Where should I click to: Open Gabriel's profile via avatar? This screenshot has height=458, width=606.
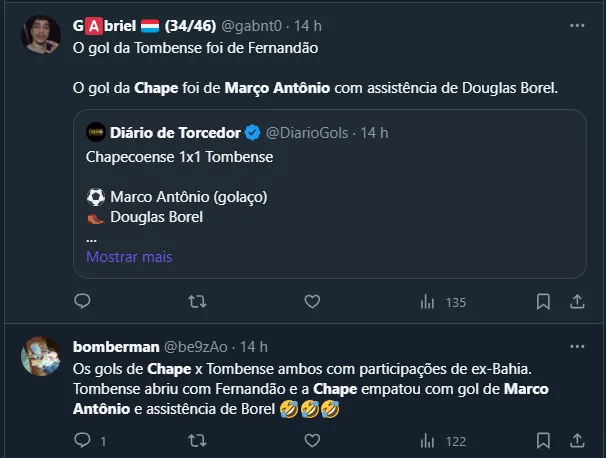[x=40, y=36]
